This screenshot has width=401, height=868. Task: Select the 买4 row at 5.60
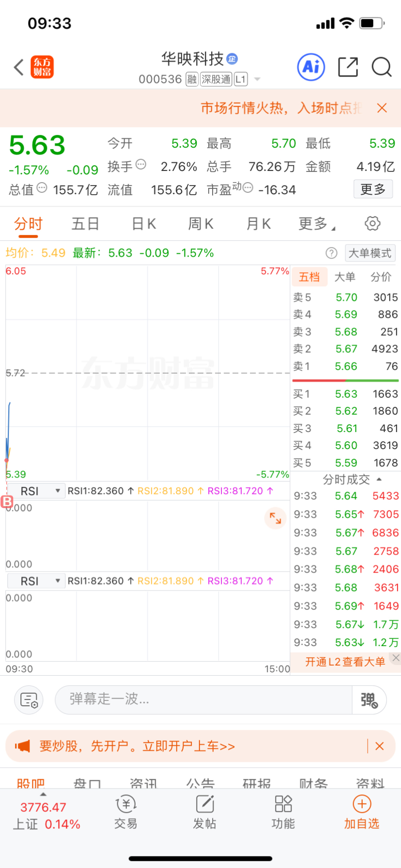click(345, 445)
